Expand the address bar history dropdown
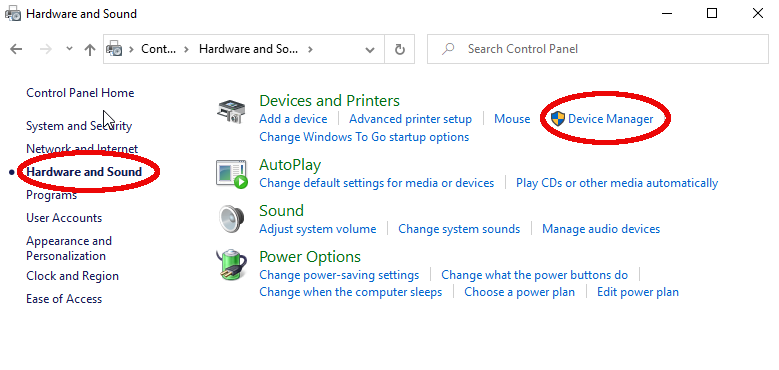Viewport: 779px width, 370px height. click(x=370, y=49)
